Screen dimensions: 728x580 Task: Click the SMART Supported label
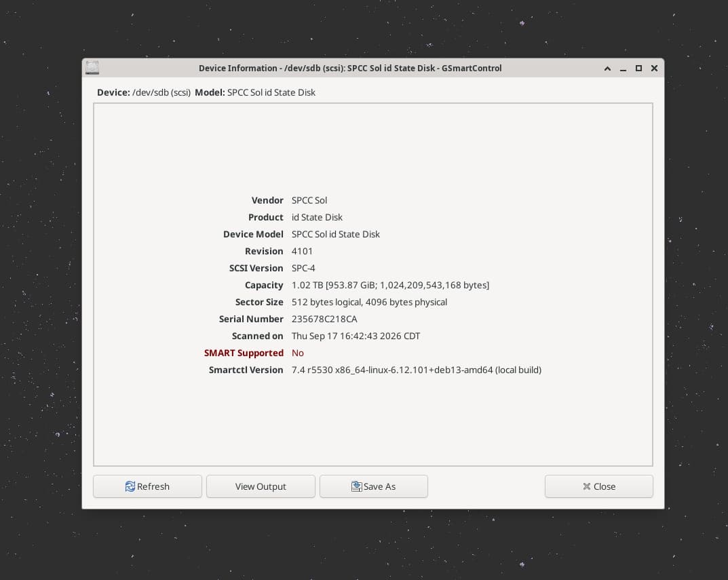[x=244, y=353]
